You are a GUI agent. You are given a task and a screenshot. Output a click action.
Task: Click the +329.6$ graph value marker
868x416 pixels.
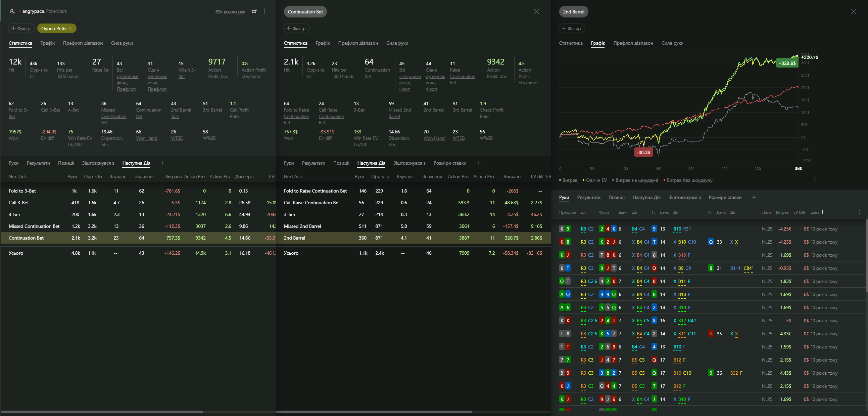(x=787, y=63)
